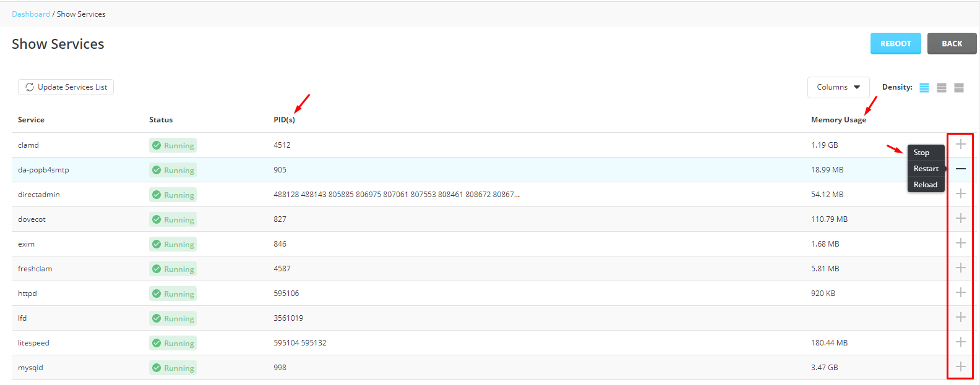Select medium density icon

click(942, 88)
